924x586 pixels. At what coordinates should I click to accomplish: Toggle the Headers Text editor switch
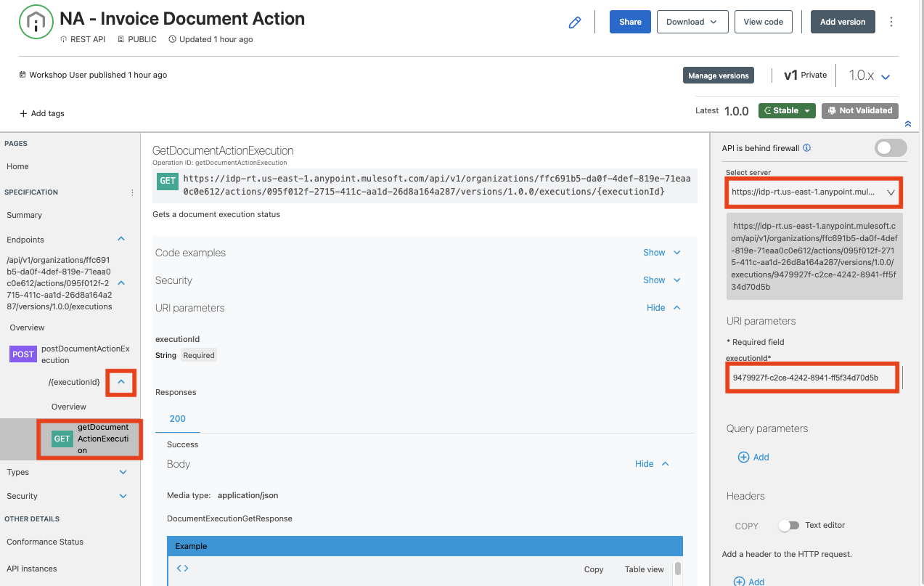tap(789, 525)
